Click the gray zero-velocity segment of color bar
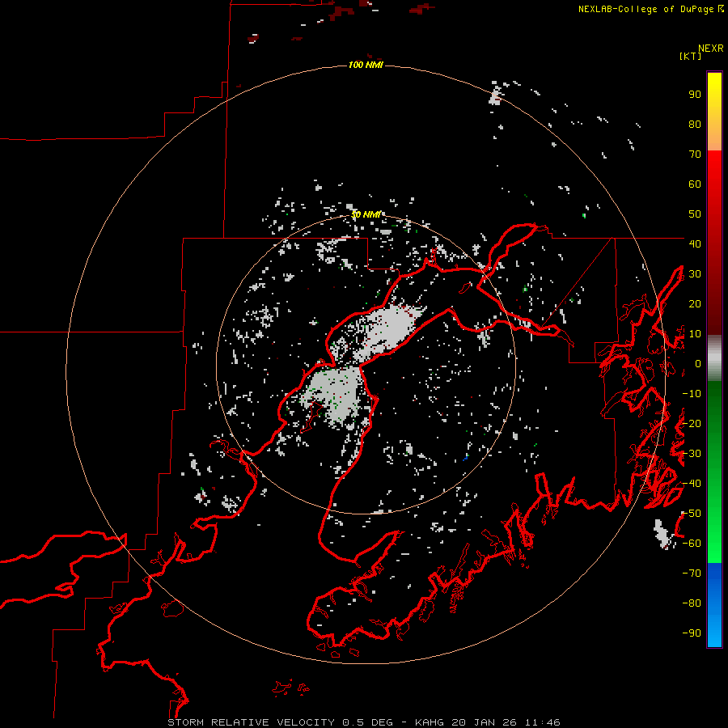 (714, 358)
